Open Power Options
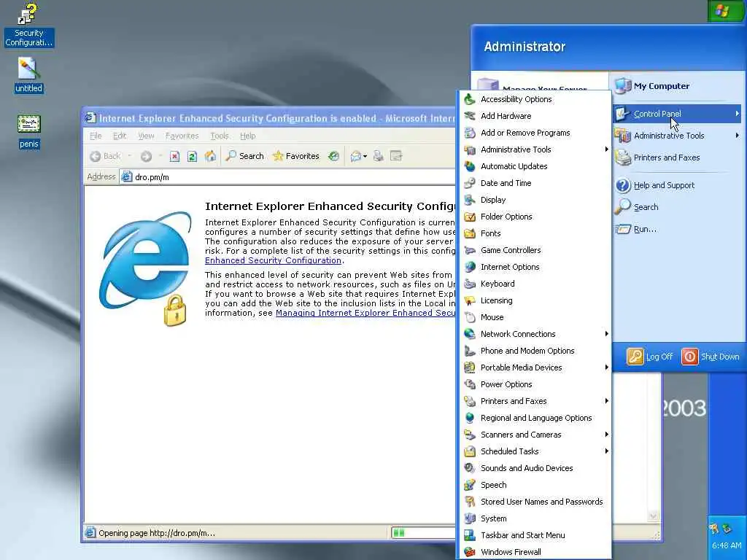 534,384
